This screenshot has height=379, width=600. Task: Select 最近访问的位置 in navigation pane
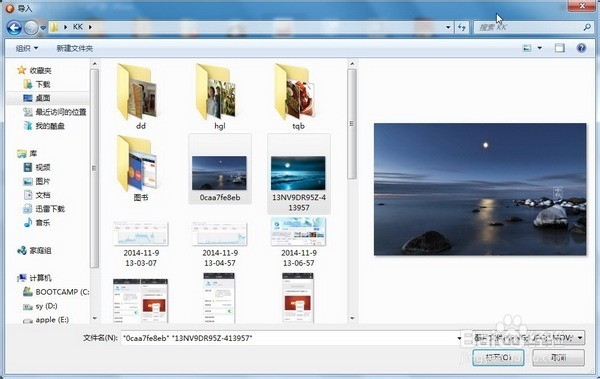point(55,112)
